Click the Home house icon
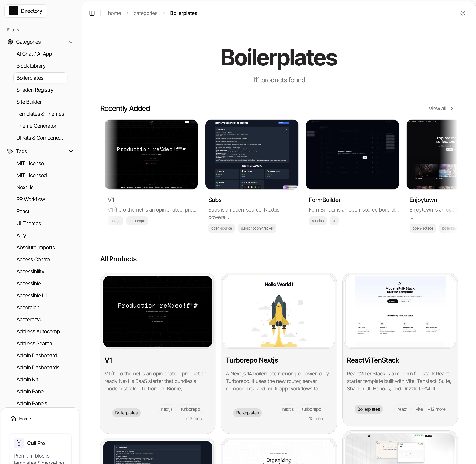The height and width of the screenshot is (464, 476). click(x=13, y=419)
